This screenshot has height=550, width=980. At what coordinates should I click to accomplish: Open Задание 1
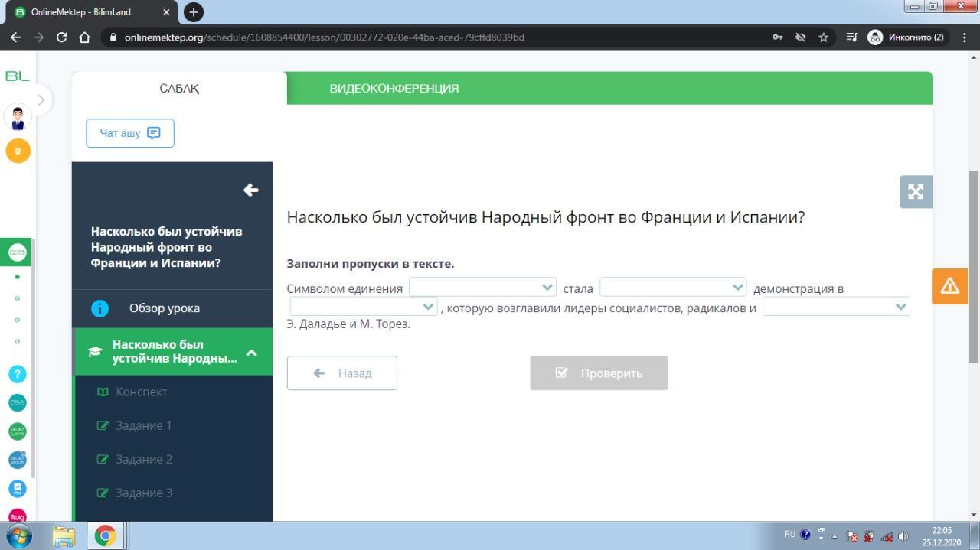[x=143, y=425]
